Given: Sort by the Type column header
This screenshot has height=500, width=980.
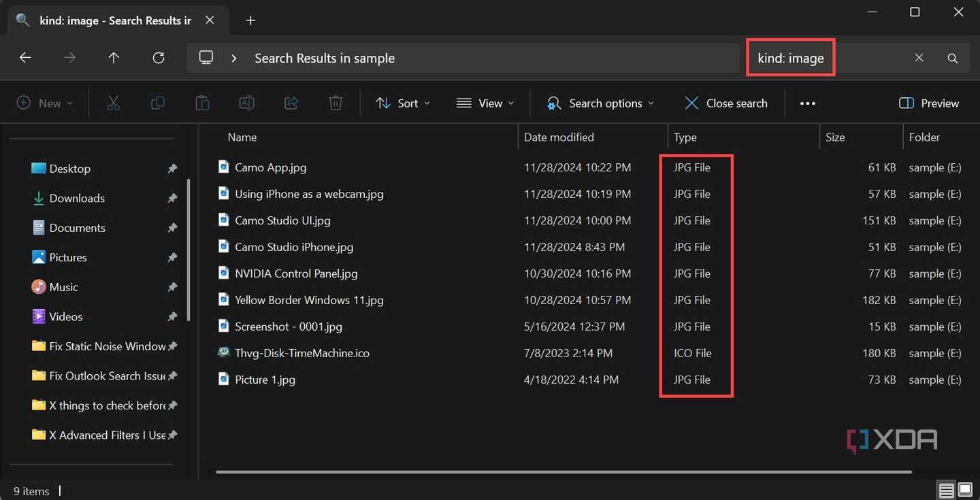Looking at the screenshot, I should tap(685, 137).
